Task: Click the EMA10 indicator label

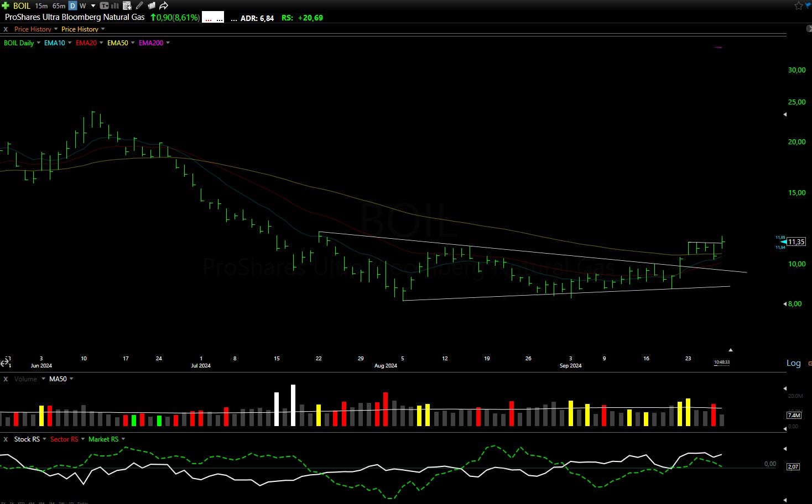Action: [x=55, y=43]
